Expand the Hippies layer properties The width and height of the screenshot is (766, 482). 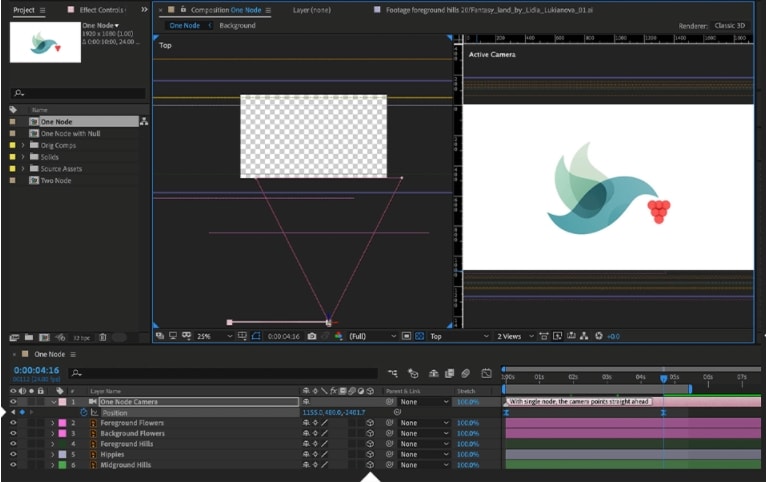coord(53,455)
